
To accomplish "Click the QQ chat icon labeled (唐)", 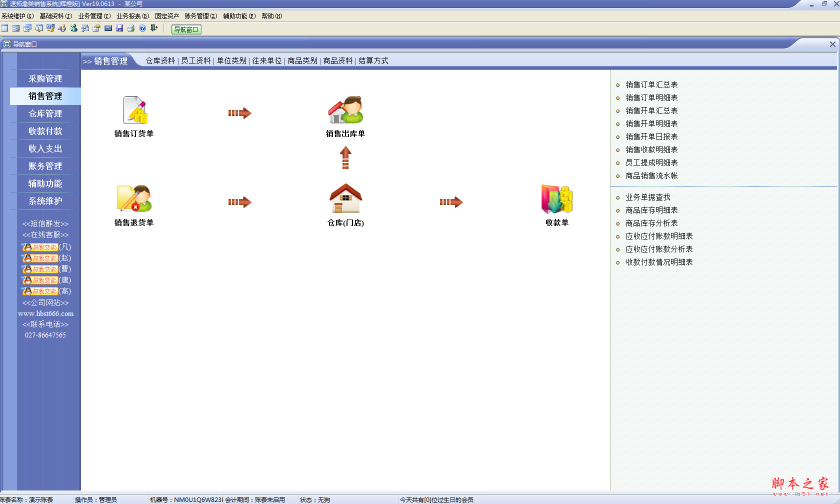I will click(40, 280).
